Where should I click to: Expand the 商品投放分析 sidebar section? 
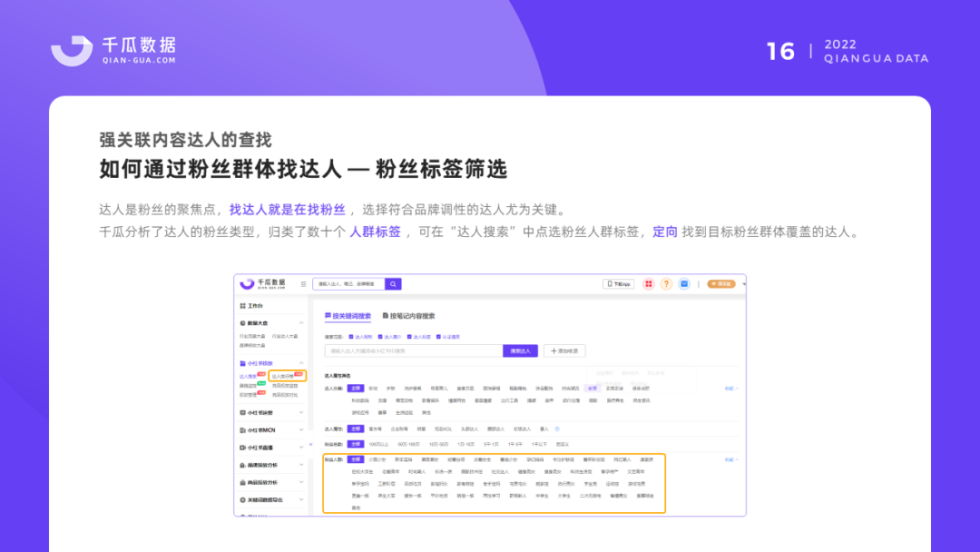click(x=301, y=483)
